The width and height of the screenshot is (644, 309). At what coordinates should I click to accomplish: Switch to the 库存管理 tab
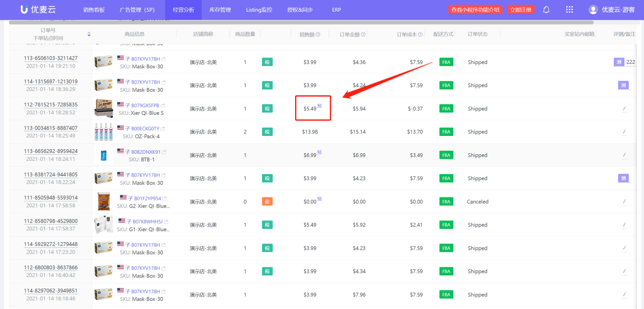click(220, 10)
